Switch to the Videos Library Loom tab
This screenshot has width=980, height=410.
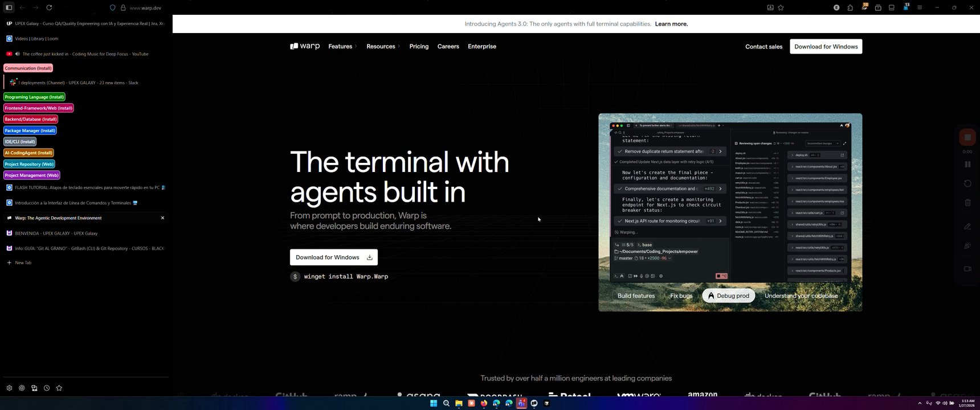coord(85,39)
